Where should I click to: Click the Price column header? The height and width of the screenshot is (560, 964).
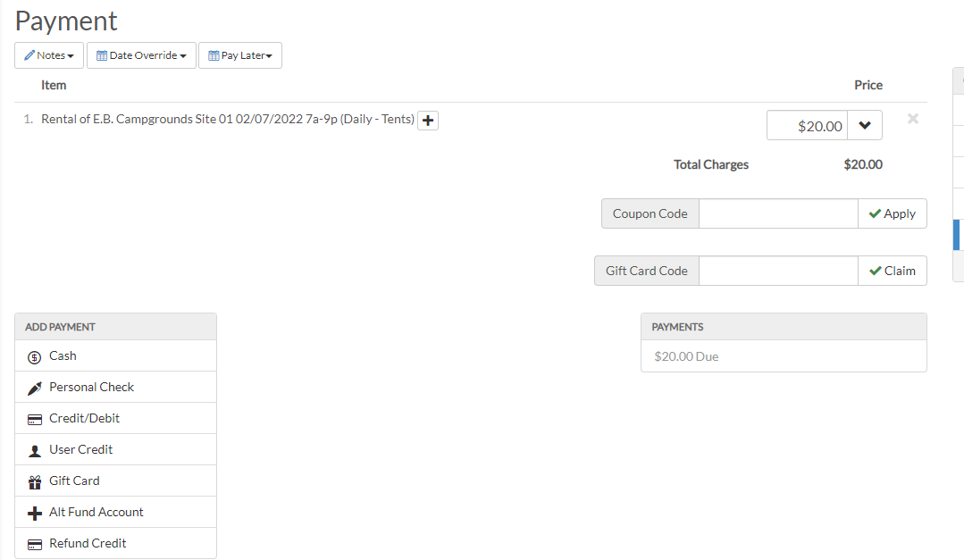(868, 86)
